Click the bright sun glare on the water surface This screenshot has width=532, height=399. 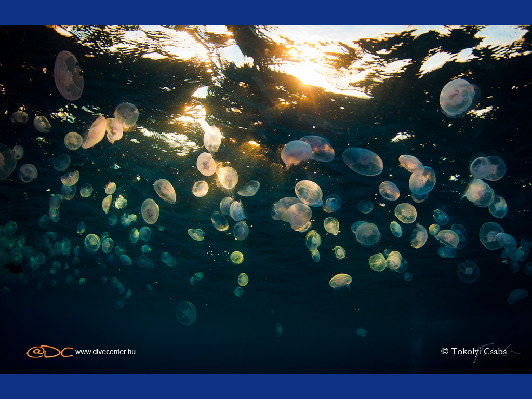click(312, 73)
